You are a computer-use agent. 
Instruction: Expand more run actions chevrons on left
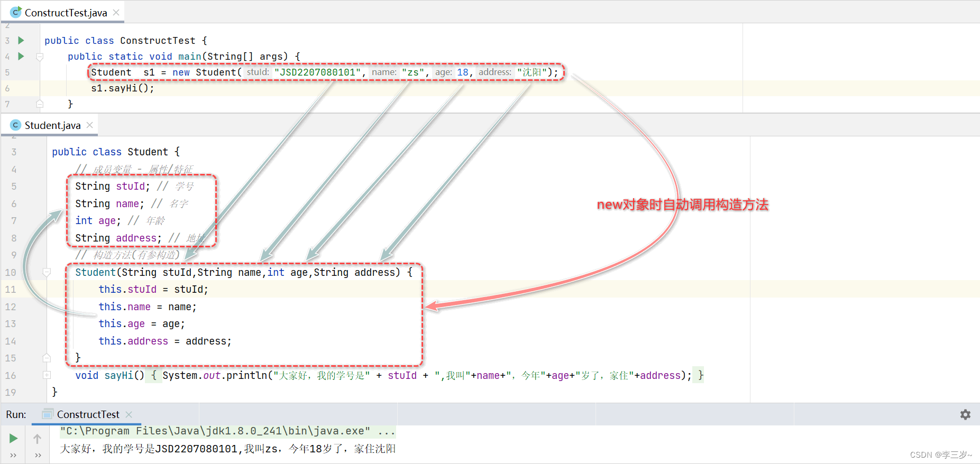click(x=13, y=455)
